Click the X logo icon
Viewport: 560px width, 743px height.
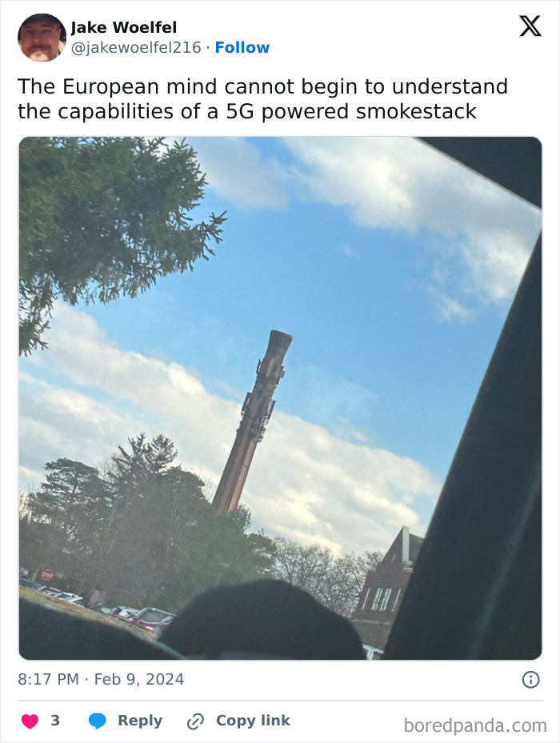click(x=530, y=26)
